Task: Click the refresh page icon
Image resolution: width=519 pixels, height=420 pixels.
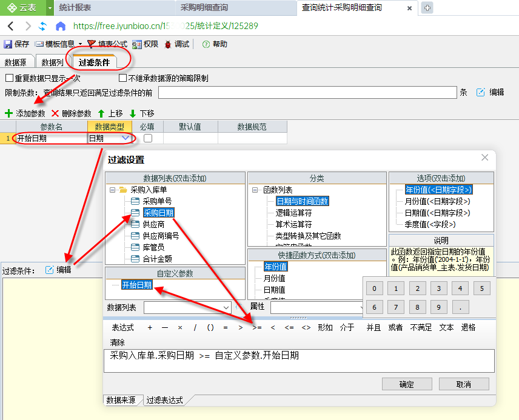Action: click(43, 26)
